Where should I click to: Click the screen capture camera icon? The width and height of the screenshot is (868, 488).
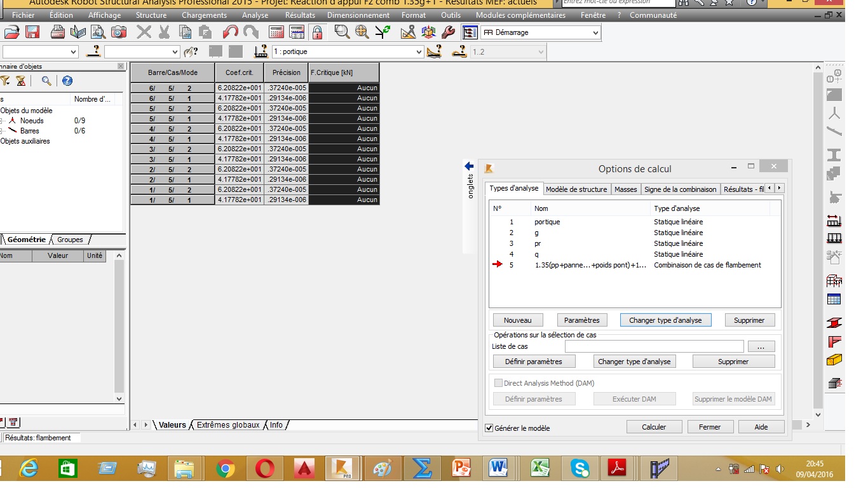[118, 32]
